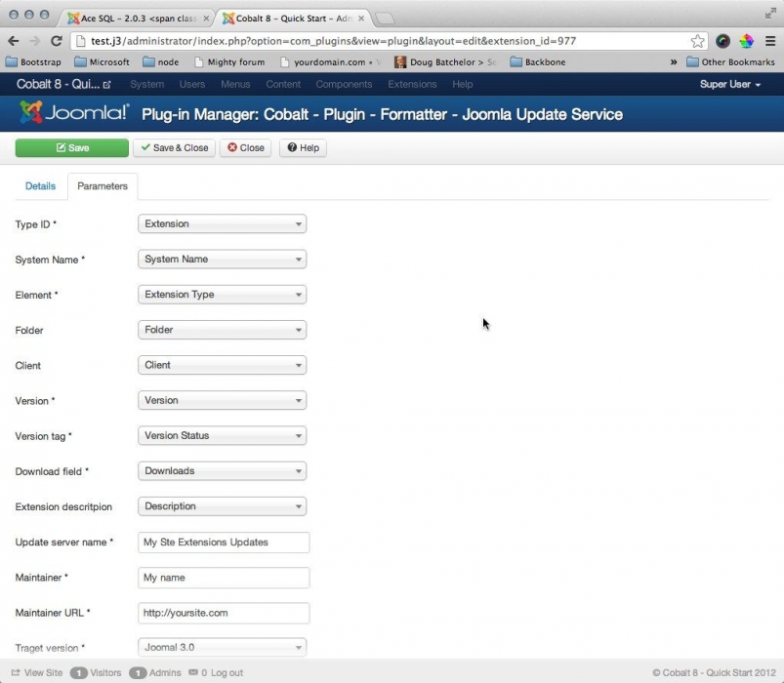Expand the Type ID dropdown
784x683 pixels.
pyautogui.click(x=223, y=224)
